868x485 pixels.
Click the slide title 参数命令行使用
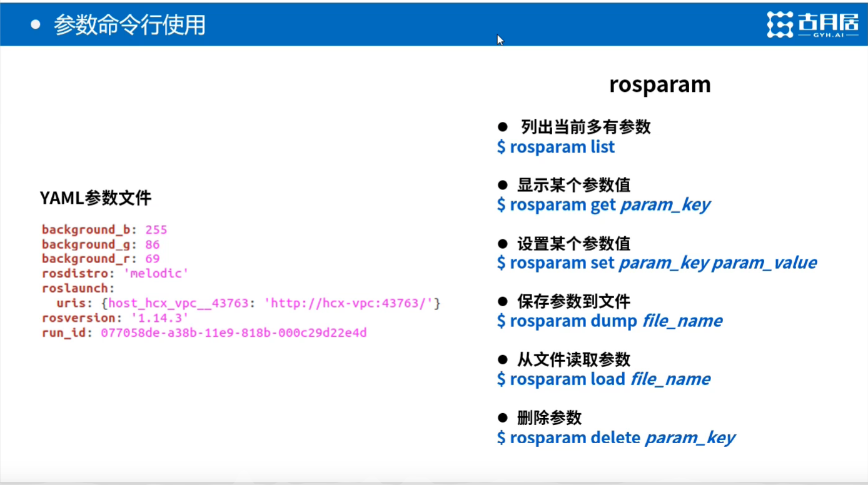point(129,25)
